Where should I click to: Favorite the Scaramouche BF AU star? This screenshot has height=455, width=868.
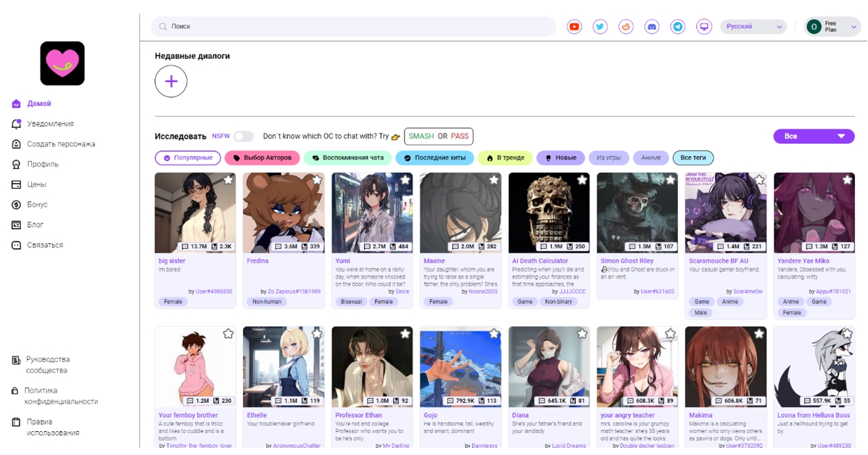click(x=759, y=179)
